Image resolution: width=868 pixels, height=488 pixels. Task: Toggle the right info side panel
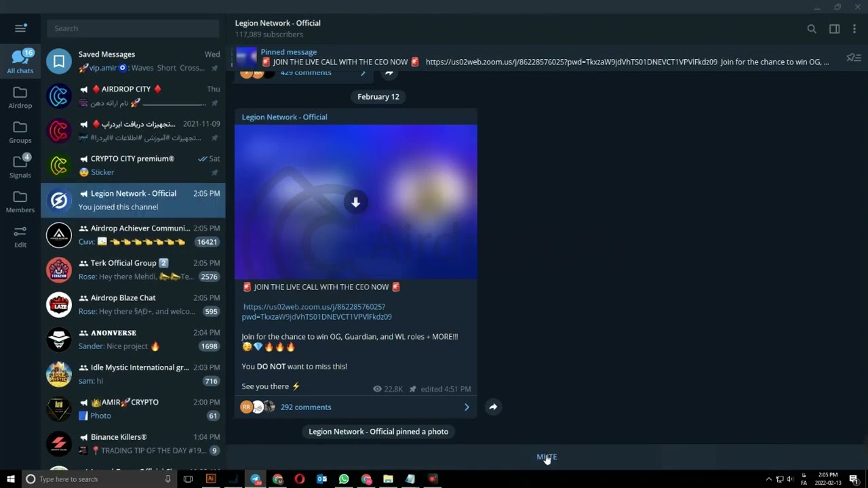tap(834, 28)
